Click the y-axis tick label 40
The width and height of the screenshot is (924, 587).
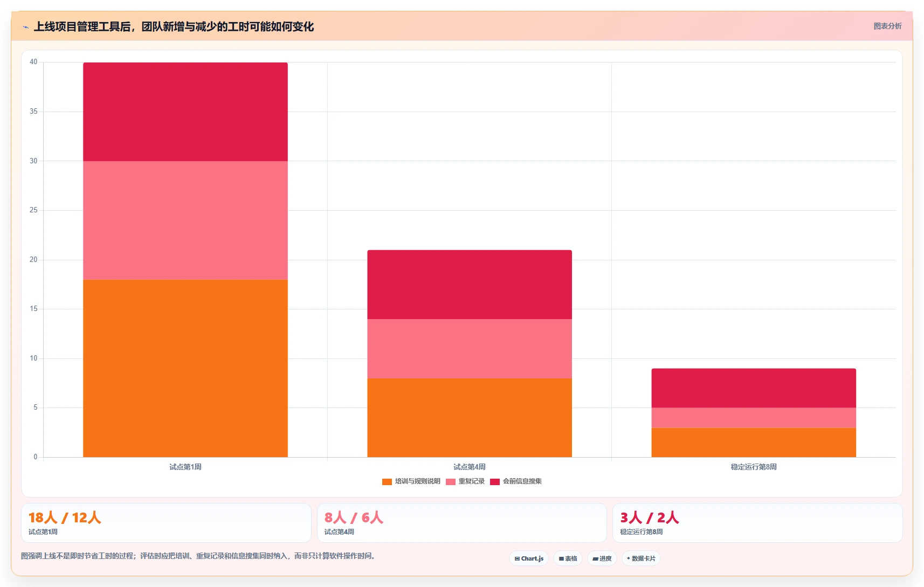(33, 62)
